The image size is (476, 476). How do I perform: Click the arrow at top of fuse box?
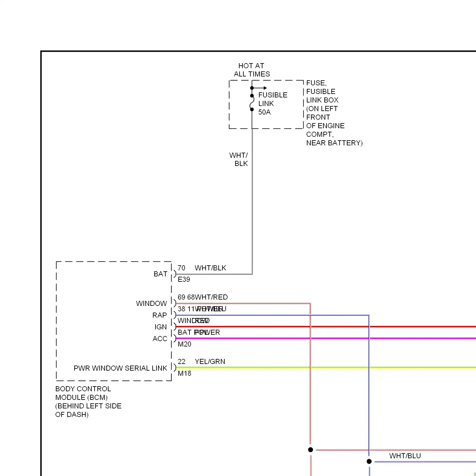pyautogui.click(x=260, y=88)
